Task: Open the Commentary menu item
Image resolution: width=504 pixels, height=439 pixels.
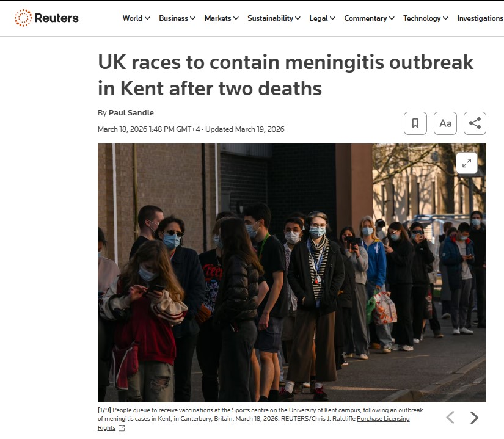Action: tap(369, 18)
